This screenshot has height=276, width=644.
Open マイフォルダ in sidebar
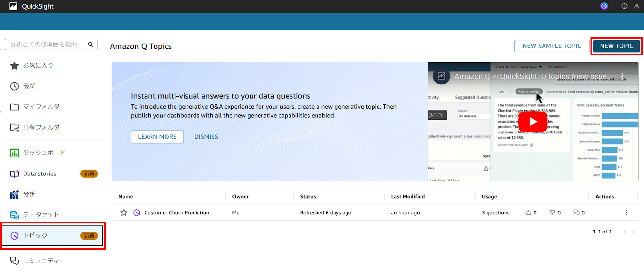(x=35, y=107)
